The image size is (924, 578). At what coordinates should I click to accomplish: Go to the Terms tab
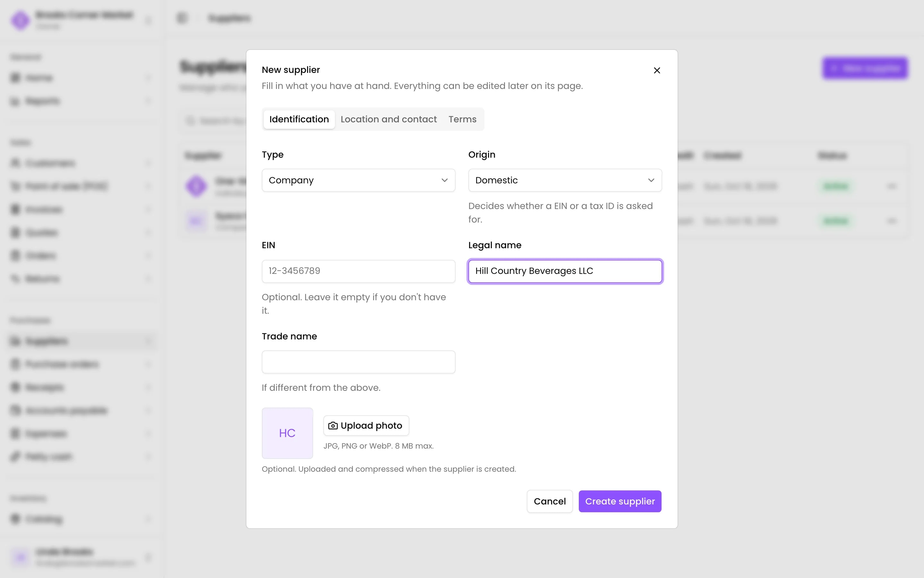click(462, 119)
